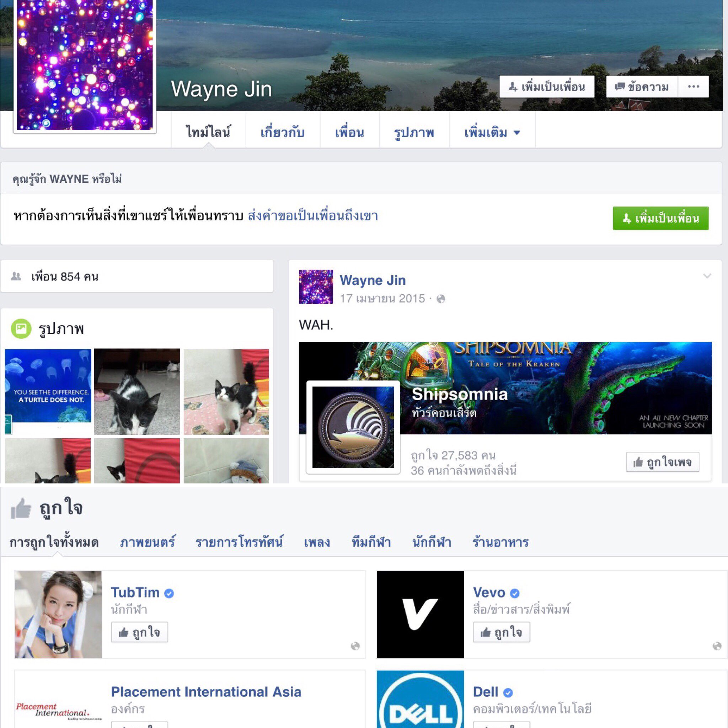
Task: Open the ไทม์ไลน์ tab
Action: pyautogui.click(x=208, y=133)
